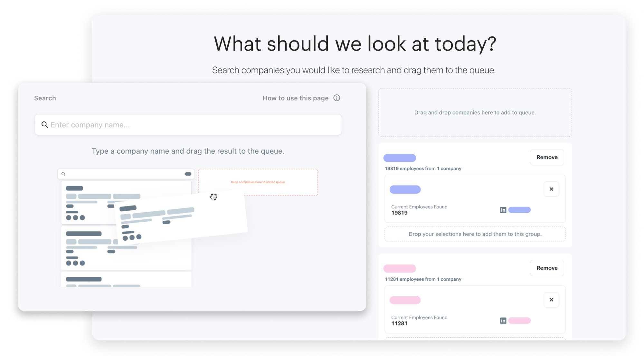
Task: Click Remove button for 11281 employees group
Action: (x=547, y=268)
